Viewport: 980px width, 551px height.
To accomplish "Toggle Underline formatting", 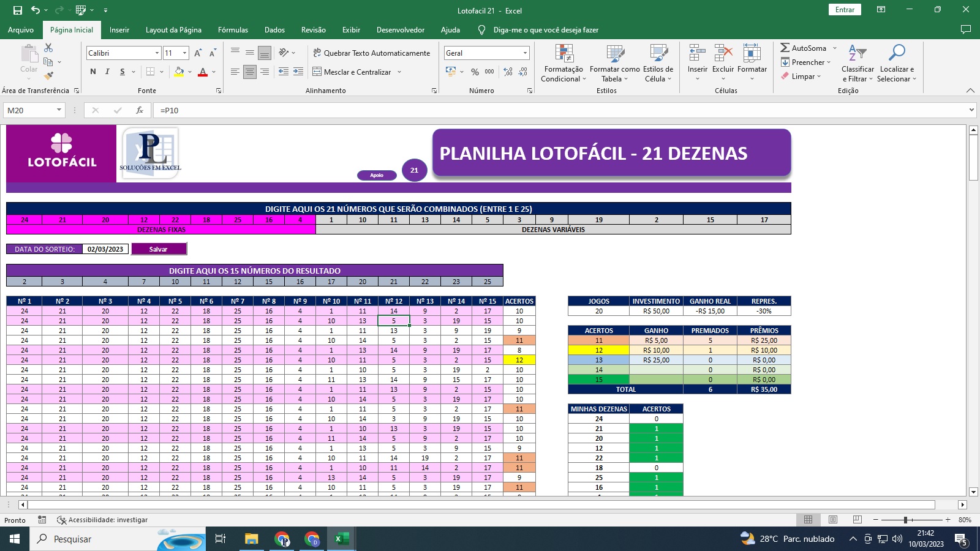I will (x=123, y=72).
